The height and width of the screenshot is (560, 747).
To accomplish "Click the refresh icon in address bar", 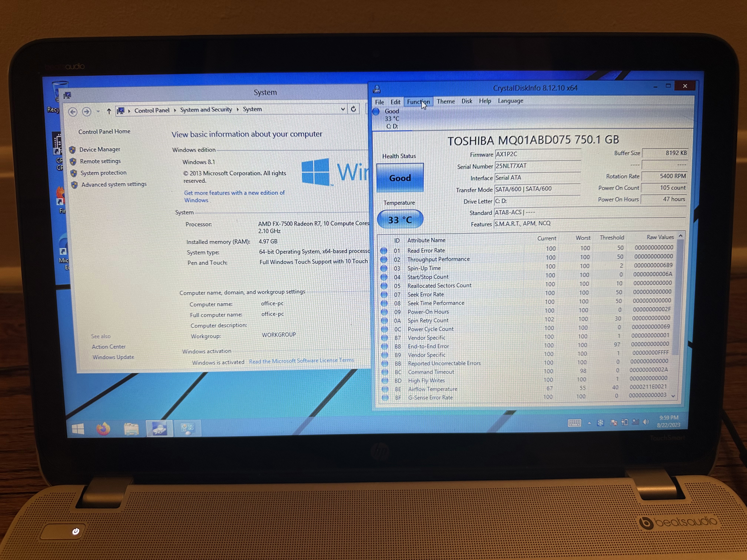I will [x=353, y=109].
